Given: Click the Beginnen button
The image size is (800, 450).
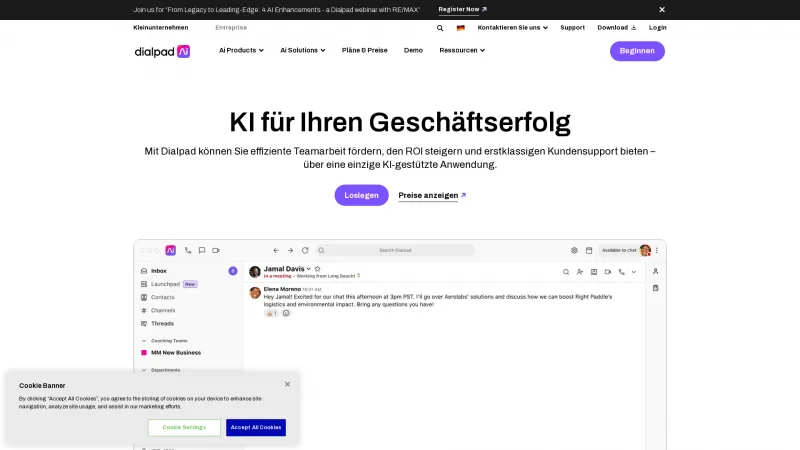Looking at the screenshot, I should (637, 51).
